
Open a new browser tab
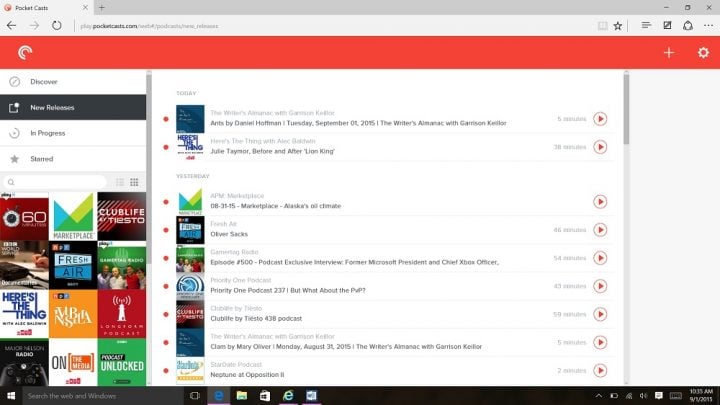101,8
